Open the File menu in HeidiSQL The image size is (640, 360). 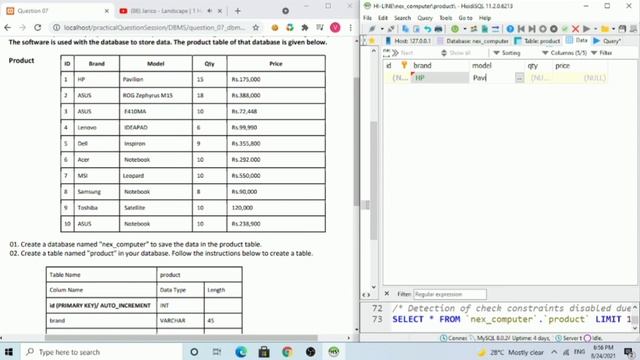[367, 18]
